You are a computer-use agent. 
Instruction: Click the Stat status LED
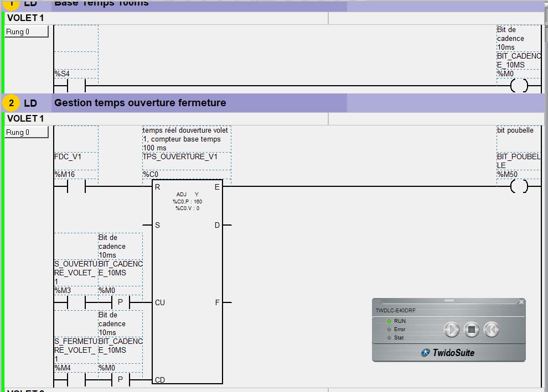(x=389, y=338)
